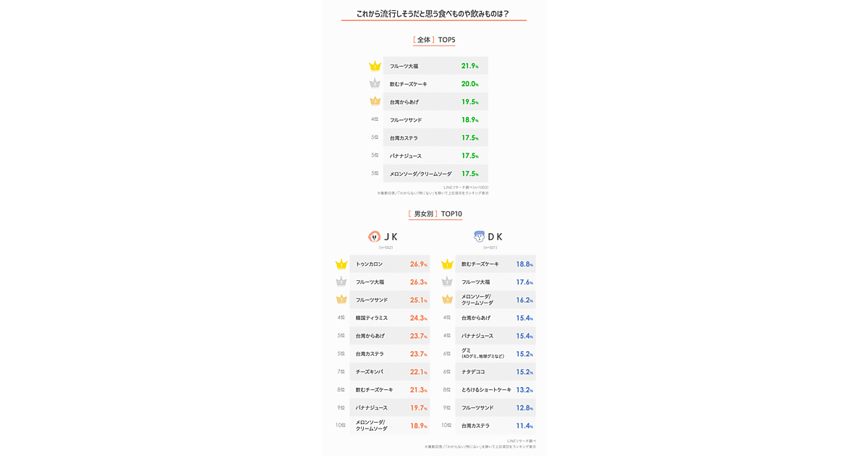The image size is (868, 456).
Task: Click the JK girl avatar icon
Action: click(x=374, y=237)
